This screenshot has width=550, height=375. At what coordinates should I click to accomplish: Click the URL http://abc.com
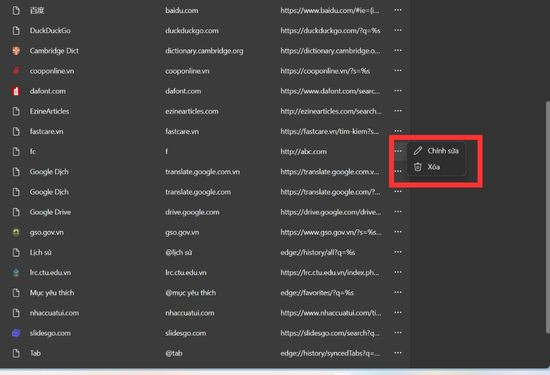[303, 152]
